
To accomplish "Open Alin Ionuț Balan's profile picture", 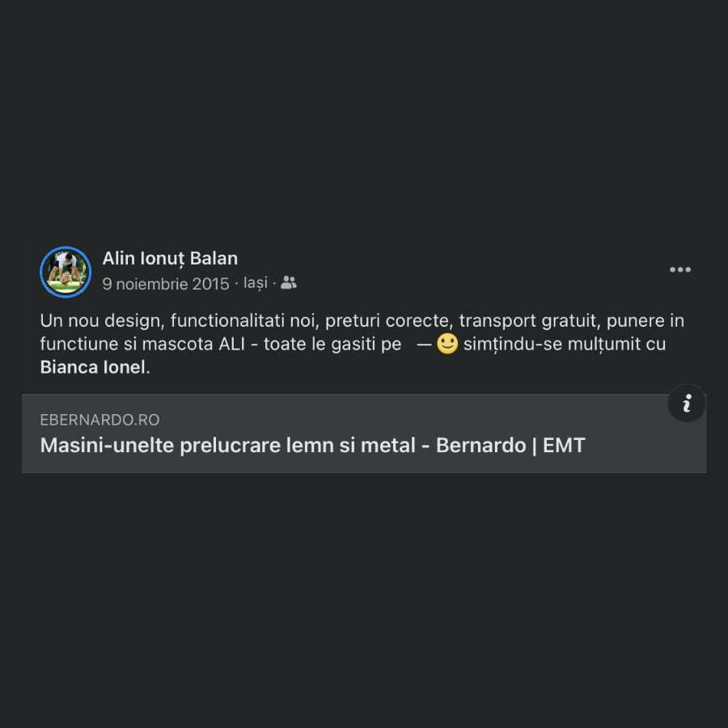I will click(66, 272).
